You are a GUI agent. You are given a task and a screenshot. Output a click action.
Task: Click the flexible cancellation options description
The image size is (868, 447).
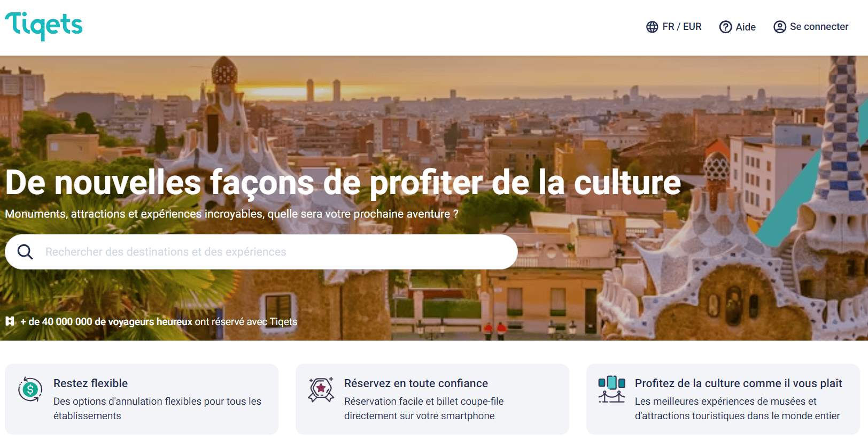(157, 409)
